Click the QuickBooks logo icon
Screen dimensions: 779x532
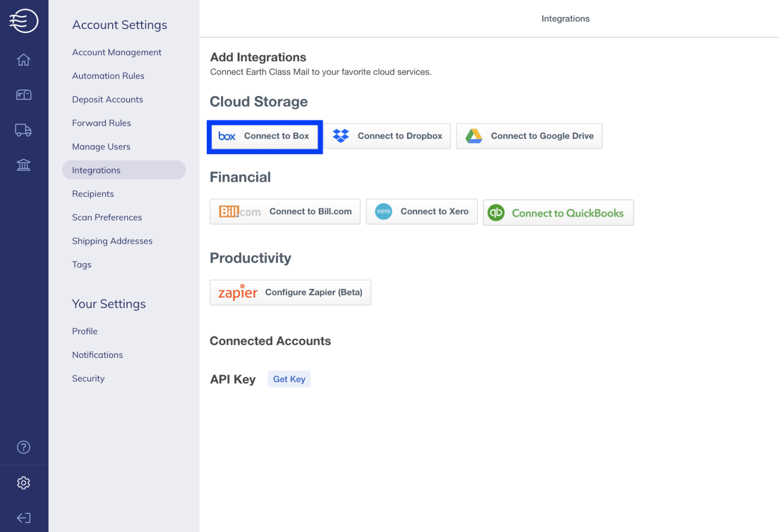[496, 212]
